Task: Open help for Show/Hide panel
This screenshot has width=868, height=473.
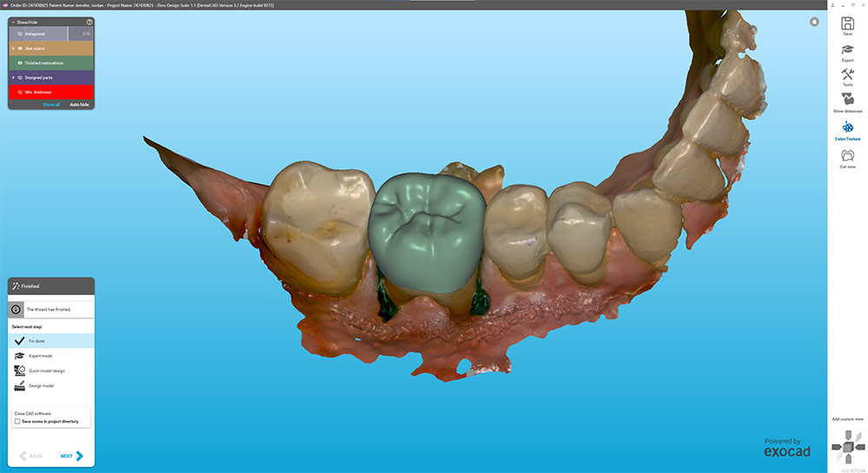Action: point(89,22)
